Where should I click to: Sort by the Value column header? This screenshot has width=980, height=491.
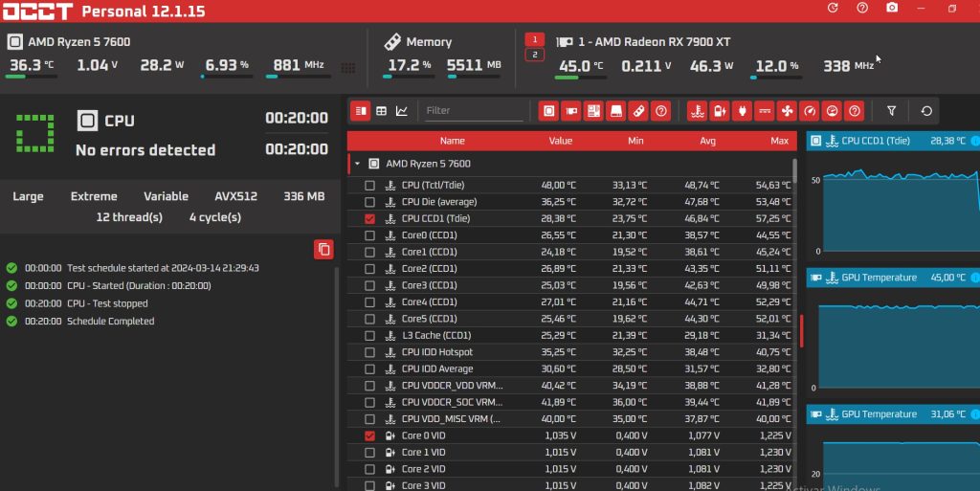[561, 142]
